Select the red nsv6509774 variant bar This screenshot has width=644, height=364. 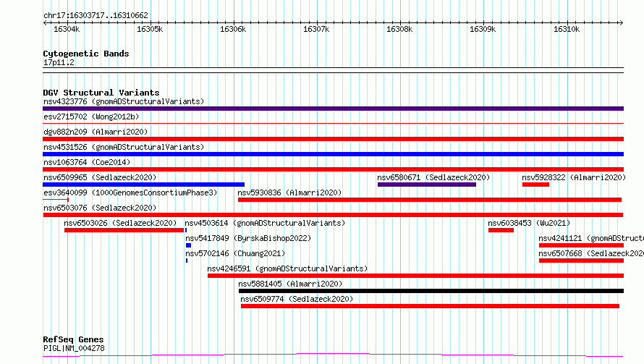coord(430,306)
